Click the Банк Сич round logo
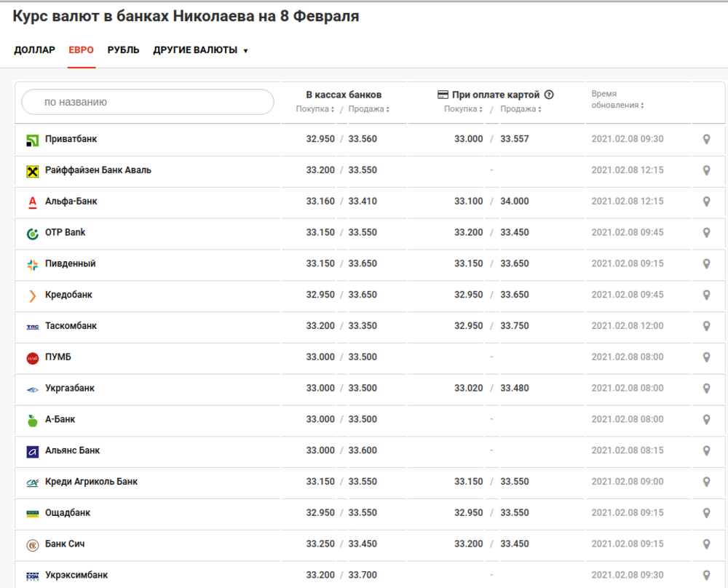The height and width of the screenshot is (588, 728). [x=33, y=545]
